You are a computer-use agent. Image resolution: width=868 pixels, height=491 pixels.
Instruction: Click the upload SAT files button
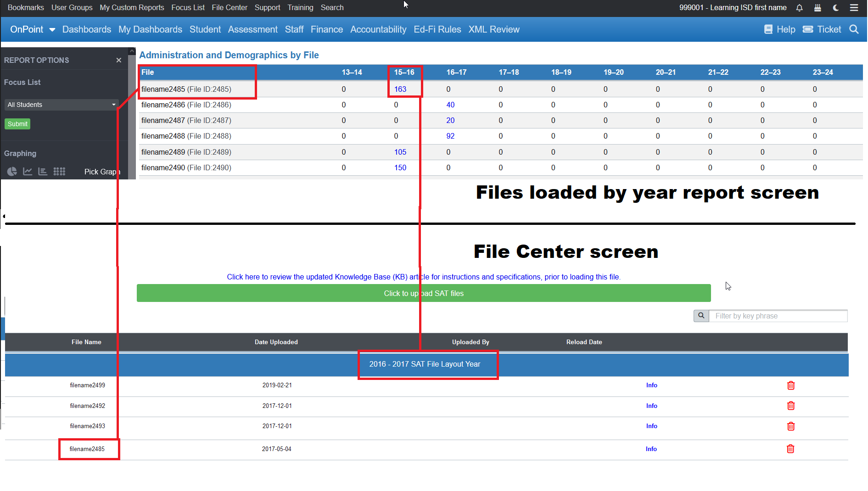click(424, 293)
